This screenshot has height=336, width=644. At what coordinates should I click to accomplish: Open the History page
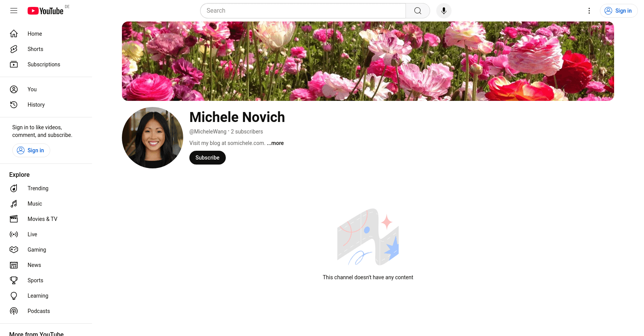36,105
